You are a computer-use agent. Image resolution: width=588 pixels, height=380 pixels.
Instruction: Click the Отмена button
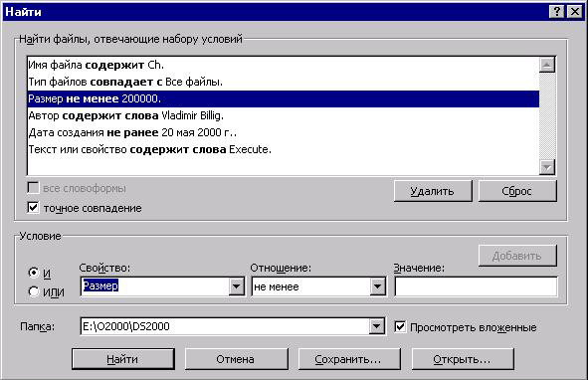coord(236,359)
